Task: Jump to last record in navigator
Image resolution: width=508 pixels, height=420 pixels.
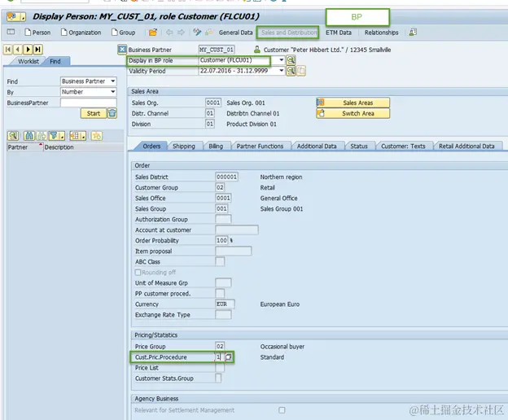Action: click(x=38, y=49)
